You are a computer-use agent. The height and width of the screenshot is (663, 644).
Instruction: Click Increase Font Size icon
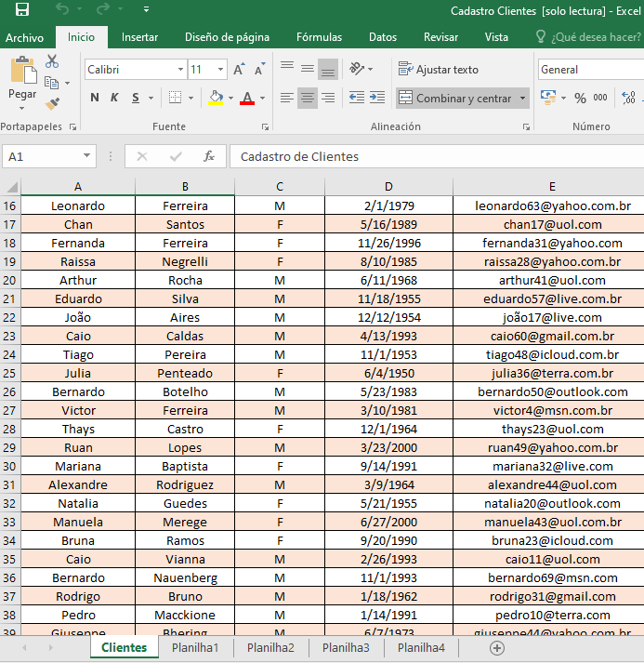(239, 69)
